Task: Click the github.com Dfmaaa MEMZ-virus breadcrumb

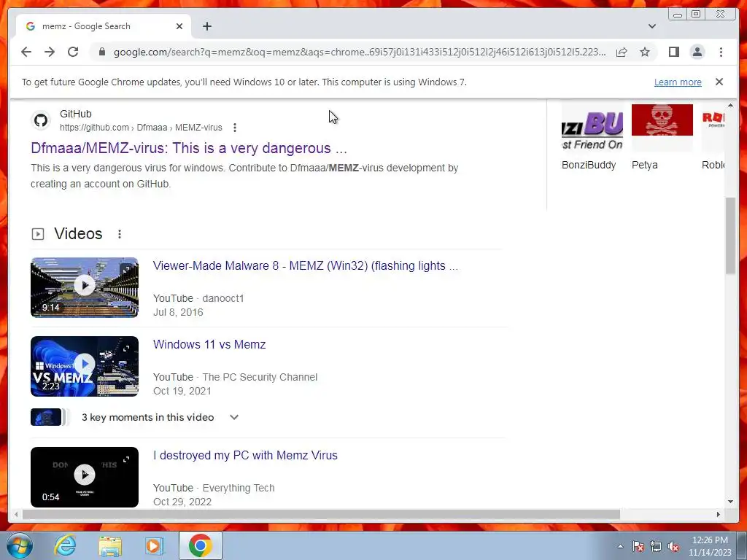Action: [x=141, y=128]
